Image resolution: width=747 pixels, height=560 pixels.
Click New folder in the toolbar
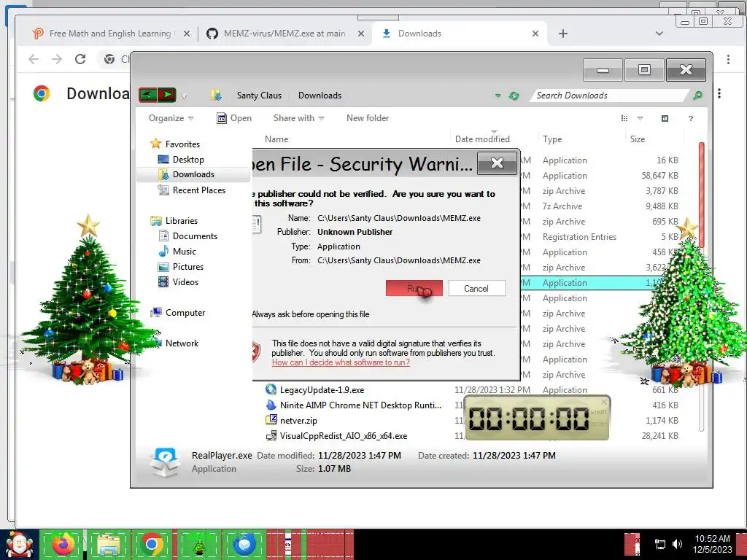pos(368,118)
